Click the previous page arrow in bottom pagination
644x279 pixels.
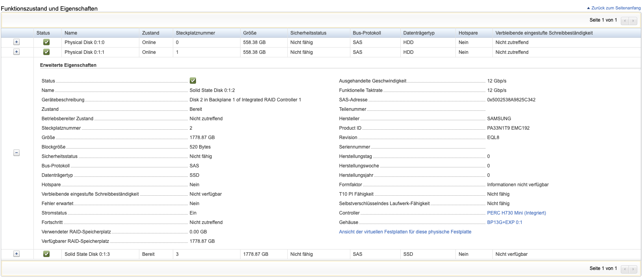point(625,269)
